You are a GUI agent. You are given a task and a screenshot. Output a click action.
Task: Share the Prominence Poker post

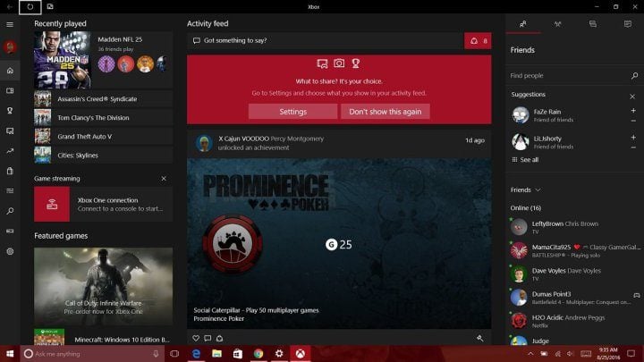pyautogui.click(x=220, y=338)
